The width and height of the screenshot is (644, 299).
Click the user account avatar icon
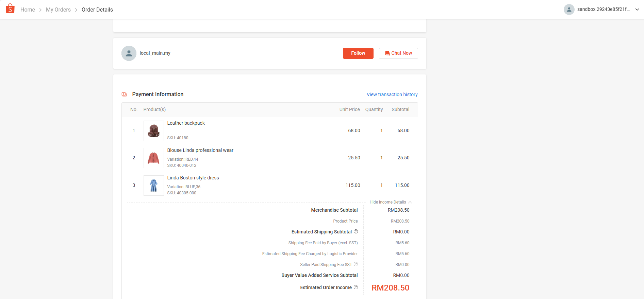tap(569, 10)
